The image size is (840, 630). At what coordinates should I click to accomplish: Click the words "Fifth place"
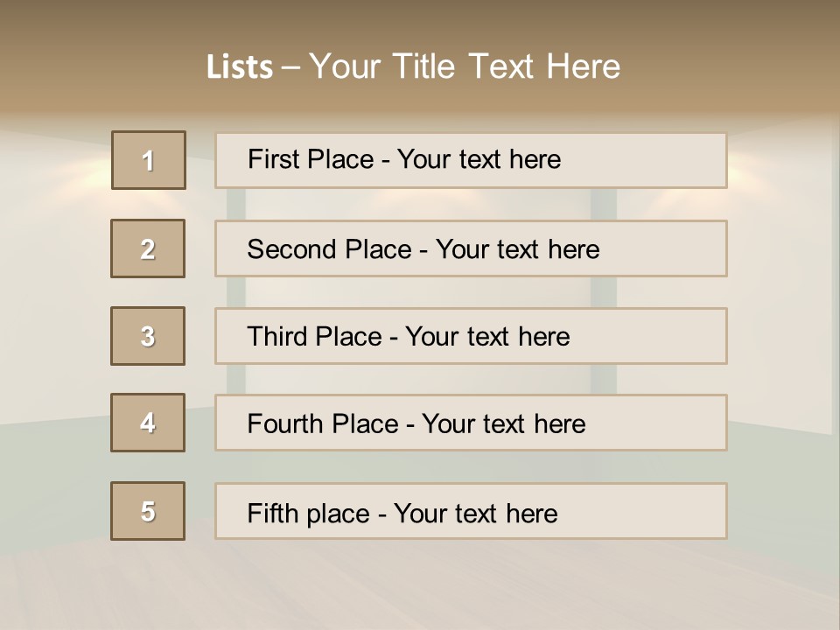(309, 513)
